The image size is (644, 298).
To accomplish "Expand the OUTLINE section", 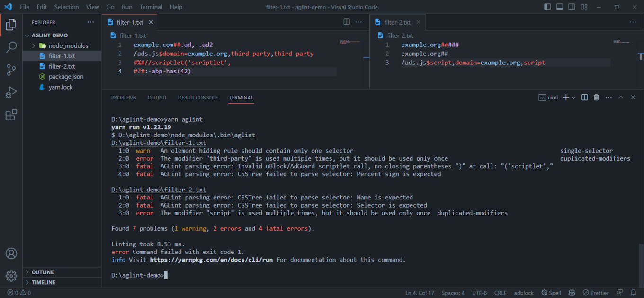I will [42, 272].
